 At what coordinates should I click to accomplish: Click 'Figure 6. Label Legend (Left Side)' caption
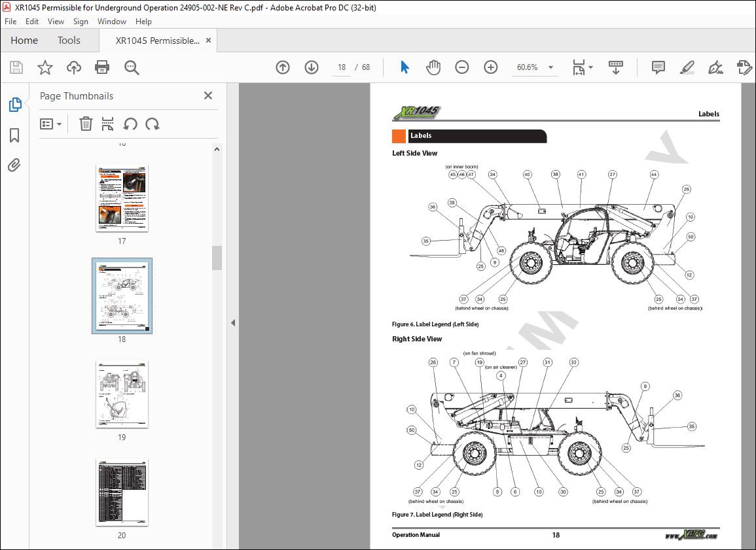[435, 324]
